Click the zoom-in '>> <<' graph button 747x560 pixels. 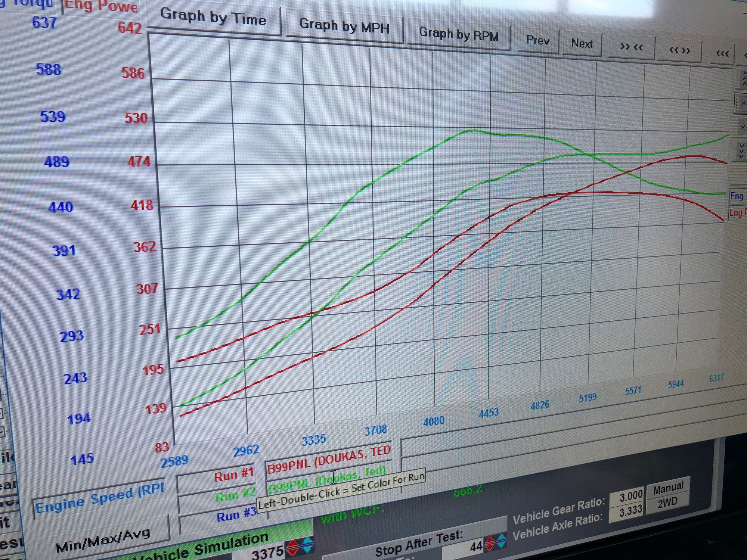[631, 47]
